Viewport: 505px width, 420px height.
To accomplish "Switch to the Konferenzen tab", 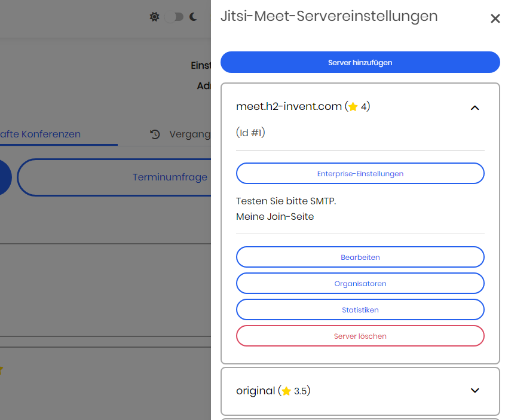I will [59, 134].
